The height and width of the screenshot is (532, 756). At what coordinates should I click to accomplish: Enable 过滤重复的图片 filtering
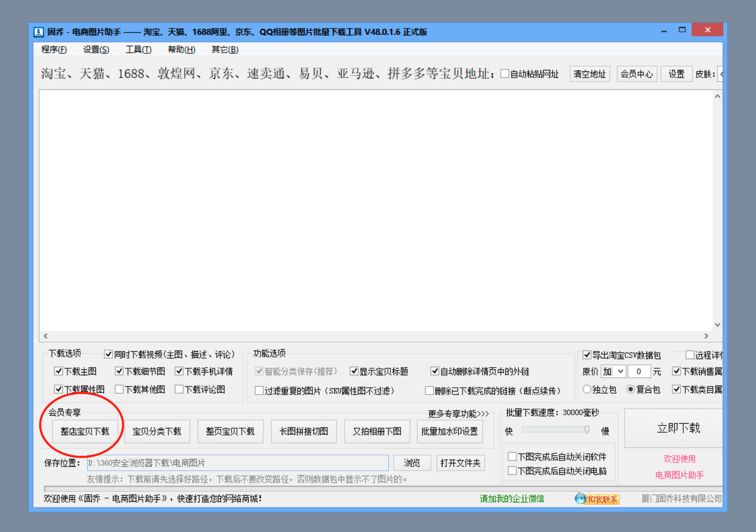259,390
